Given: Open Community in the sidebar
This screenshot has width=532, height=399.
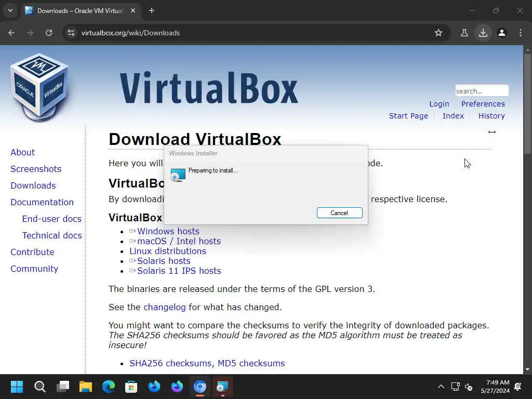Looking at the screenshot, I should pos(34,269).
